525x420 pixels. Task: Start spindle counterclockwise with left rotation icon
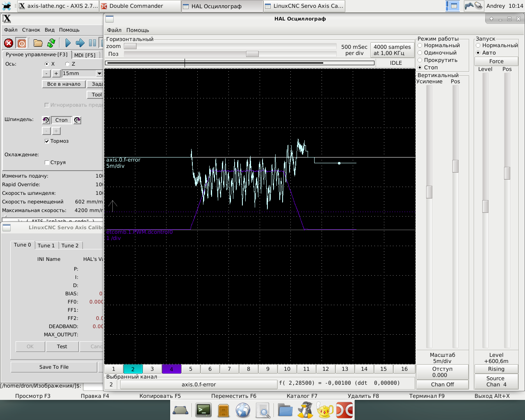point(46,120)
